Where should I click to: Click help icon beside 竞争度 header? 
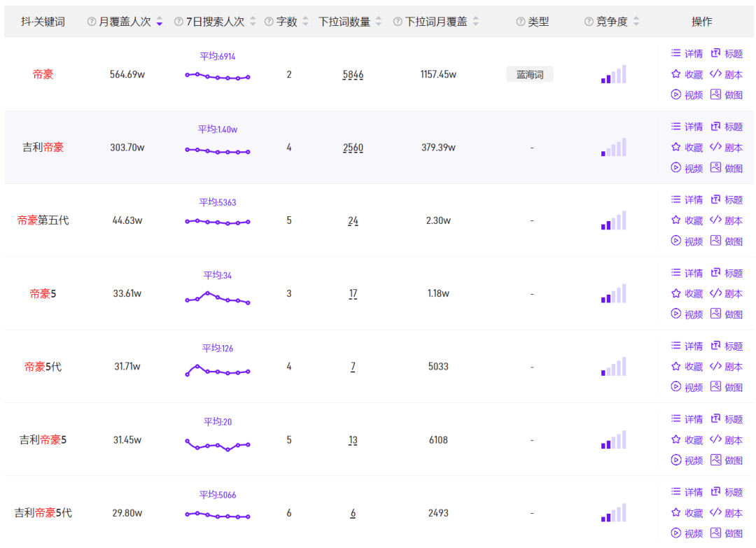pyautogui.click(x=589, y=22)
